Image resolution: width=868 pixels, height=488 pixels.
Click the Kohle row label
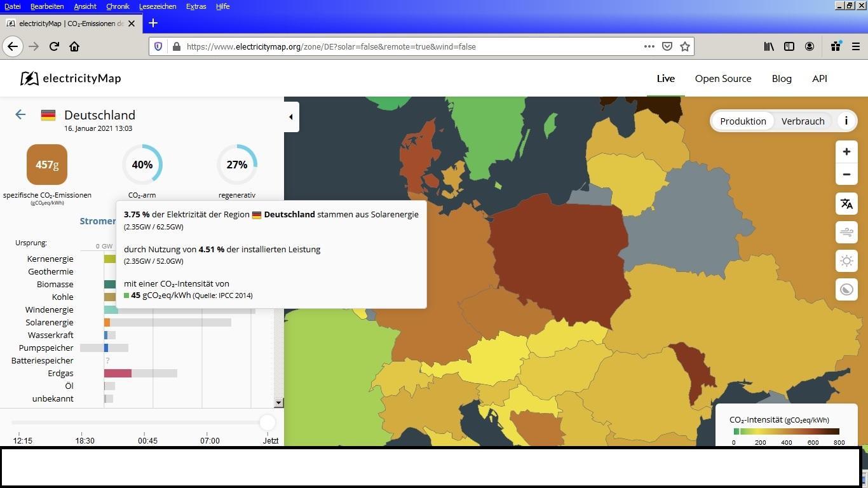click(63, 297)
